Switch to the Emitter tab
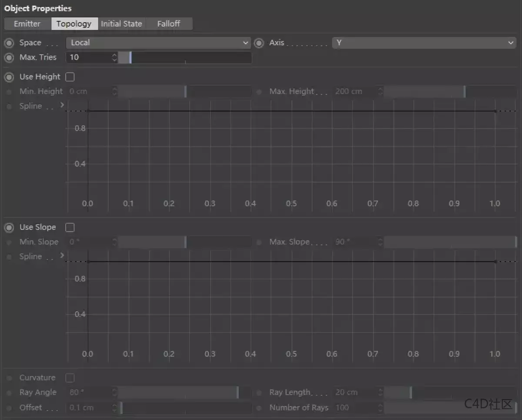Screen dimensions: 522x420 (x=27, y=24)
